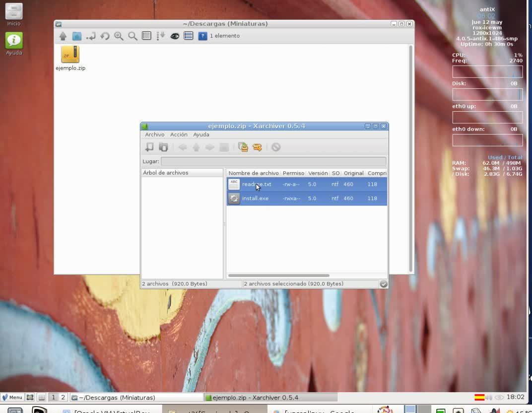This screenshot has height=413, width=532.
Task: Switch to workspace 2 in the taskbar
Action: point(63,397)
